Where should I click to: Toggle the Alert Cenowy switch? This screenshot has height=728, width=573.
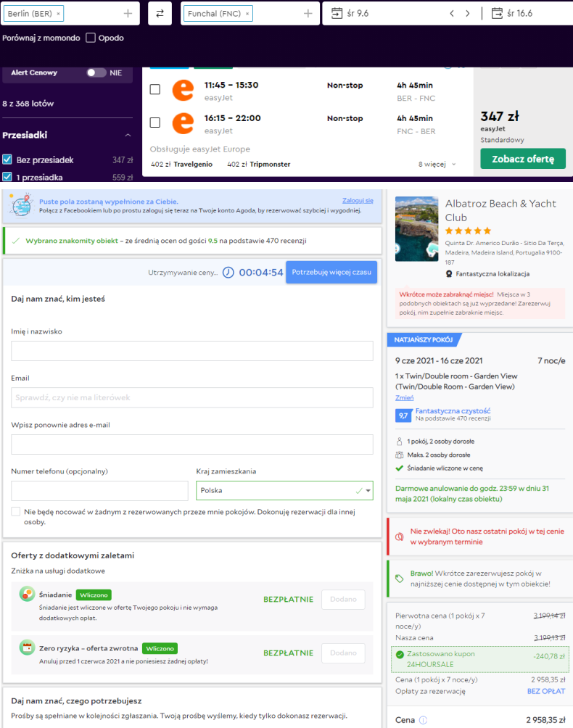click(x=96, y=73)
